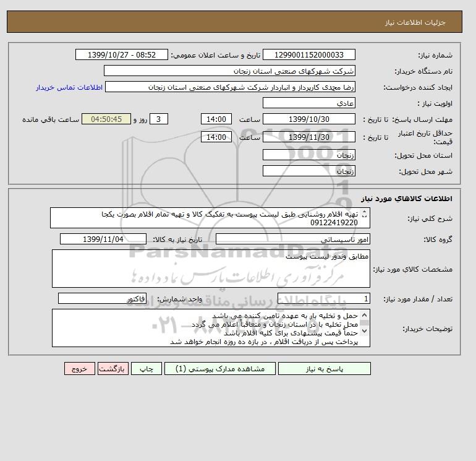Click the چاپ print button

click(147, 369)
